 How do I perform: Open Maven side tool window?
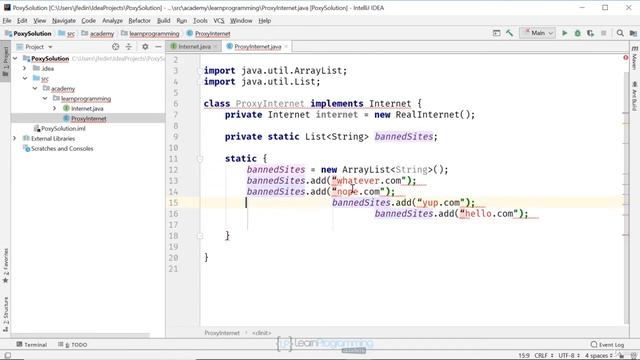pyautogui.click(x=634, y=58)
